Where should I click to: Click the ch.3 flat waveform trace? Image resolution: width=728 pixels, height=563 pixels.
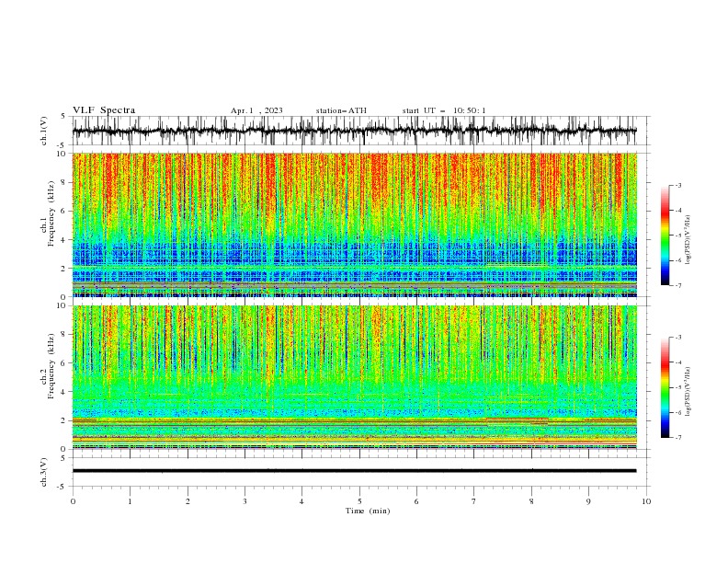pos(354,471)
